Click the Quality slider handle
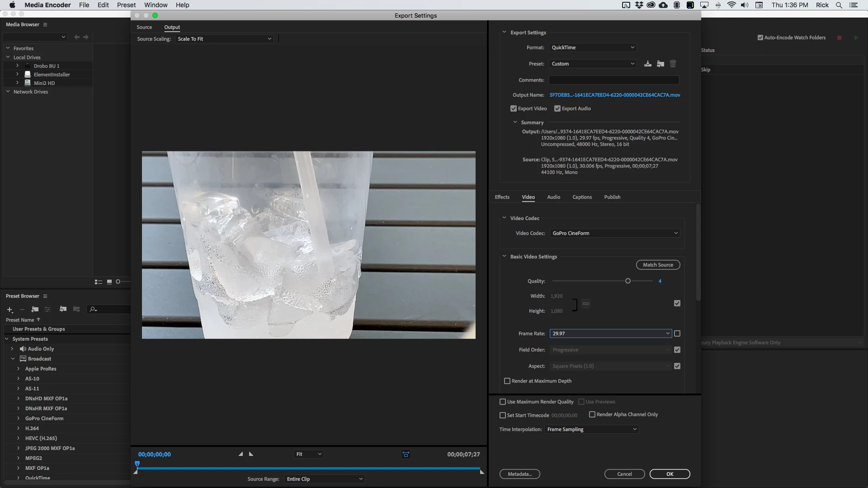 (627, 281)
